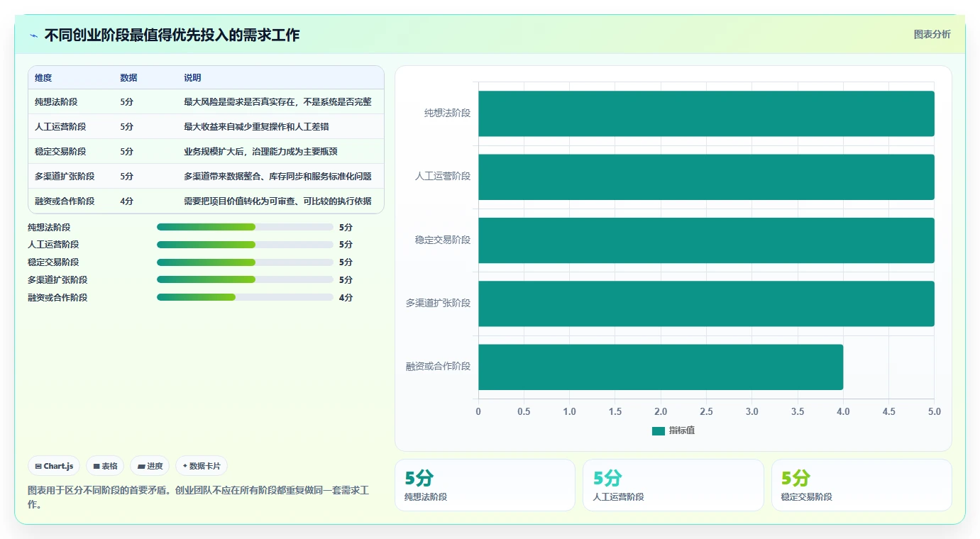Select the 进度 tag chip
Viewport: 980px width, 539px height.
[150, 466]
